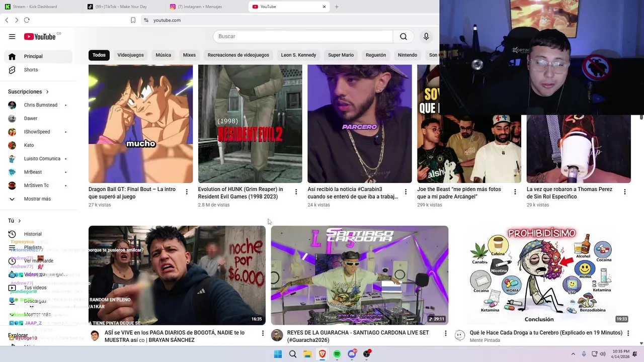Open PROHIBIDÍSIMO drugs video thumbnail
This screenshot has height=362, width=644.
click(542, 276)
